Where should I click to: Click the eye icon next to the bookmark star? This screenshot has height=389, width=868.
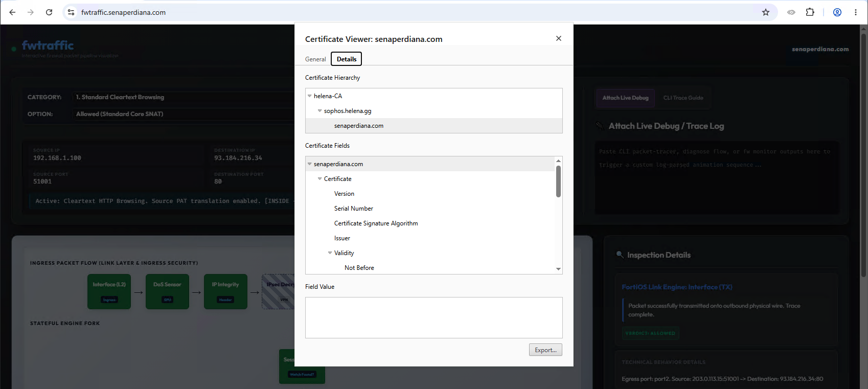pyautogui.click(x=791, y=12)
